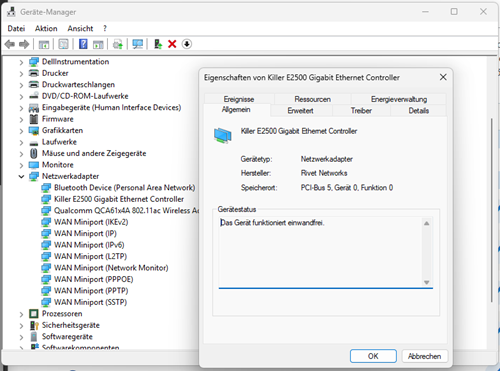The width and height of the screenshot is (500, 371).
Task: Click the Grafikkarten category icon
Action: coord(34,131)
